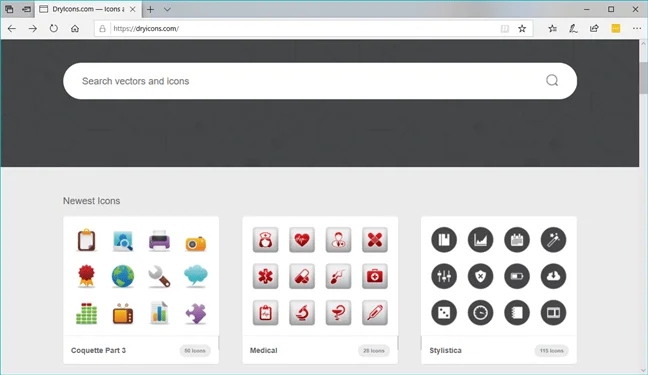
Task: Click the Stylistica cloud download icon
Action: tap(553, 276)
